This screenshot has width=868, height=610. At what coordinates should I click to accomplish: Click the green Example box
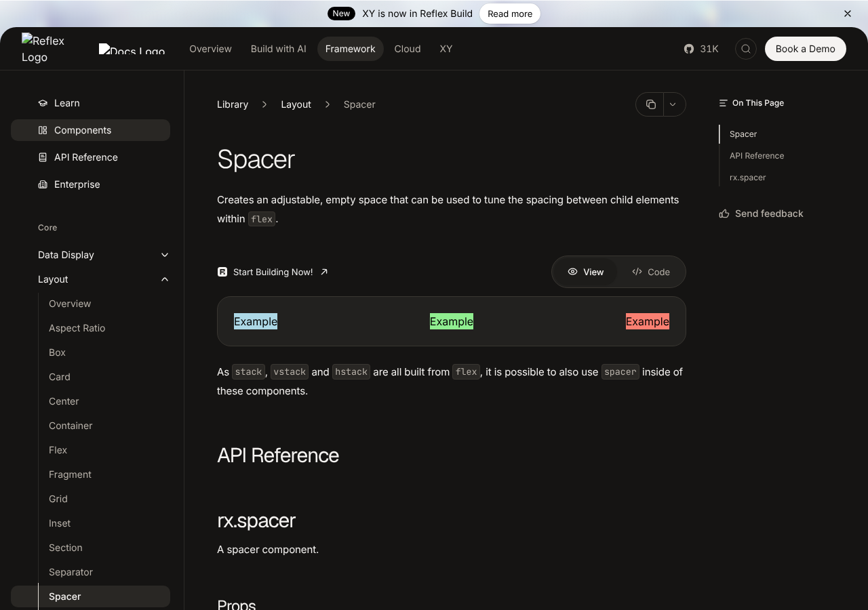tap(452, 321)
